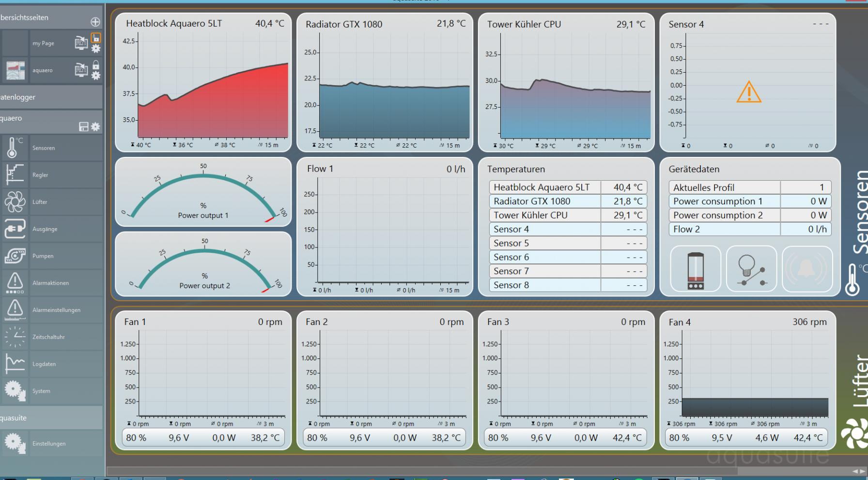868x480 pixels.
Task: Click the 306 rpm reading of Fan 4
Action: coord(809,322)
